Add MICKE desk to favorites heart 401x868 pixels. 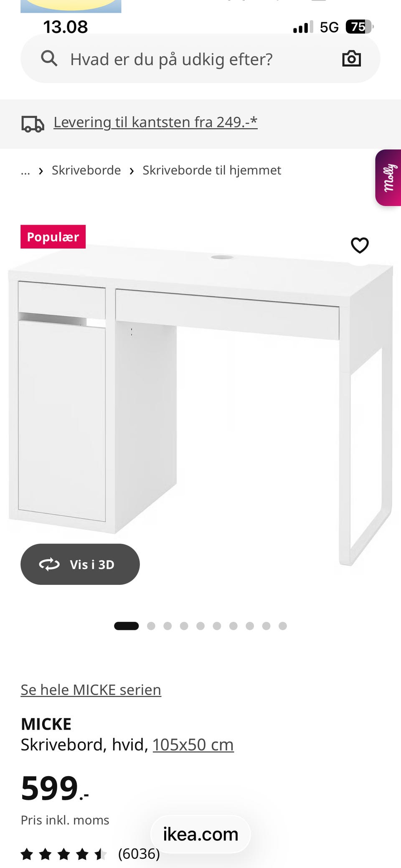360,245
